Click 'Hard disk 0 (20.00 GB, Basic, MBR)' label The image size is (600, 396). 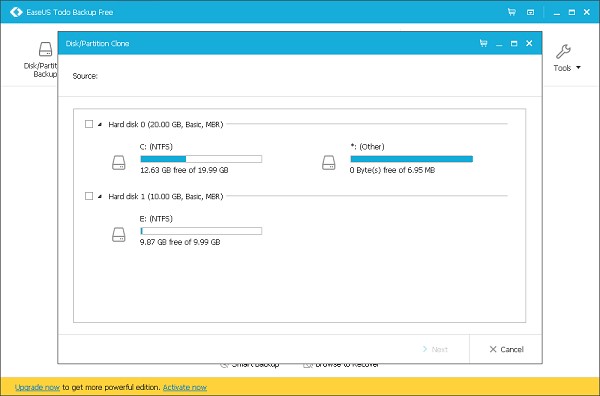(x=166, y=124)
